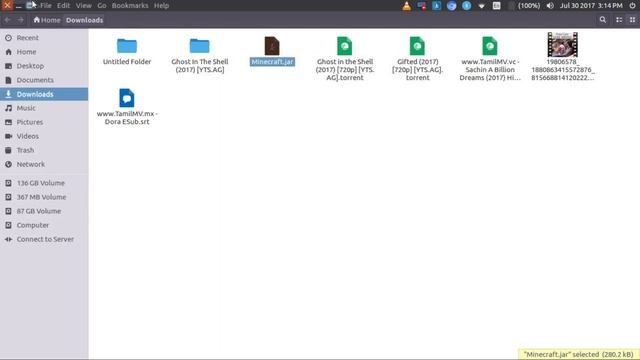This screenshot has width=640, height=360.
Task: Select the 19806578 video thumbnail
Action: tap(562, 44)
